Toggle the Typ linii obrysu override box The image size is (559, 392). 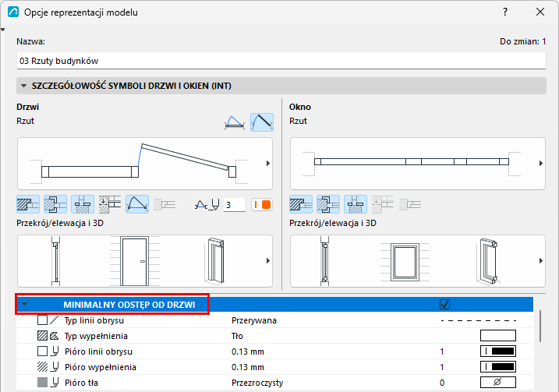[x=42, y=320]
